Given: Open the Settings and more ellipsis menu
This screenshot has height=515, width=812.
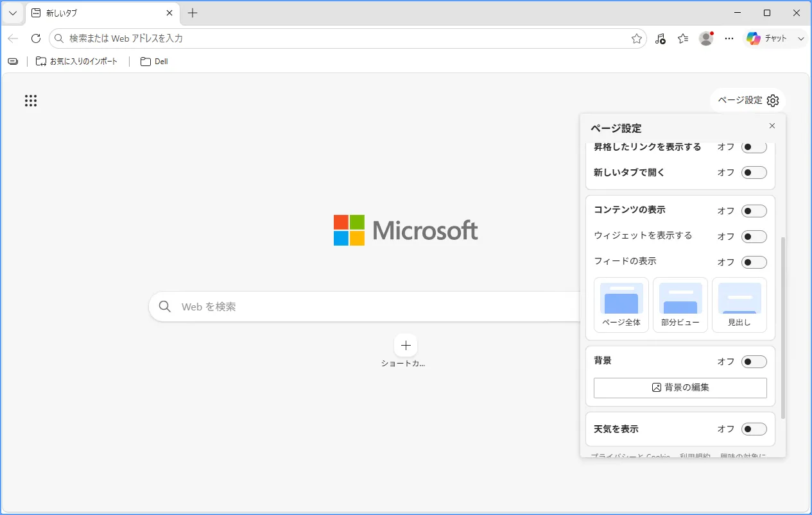Looking at the screenshot, I should (x=729, y=38).
